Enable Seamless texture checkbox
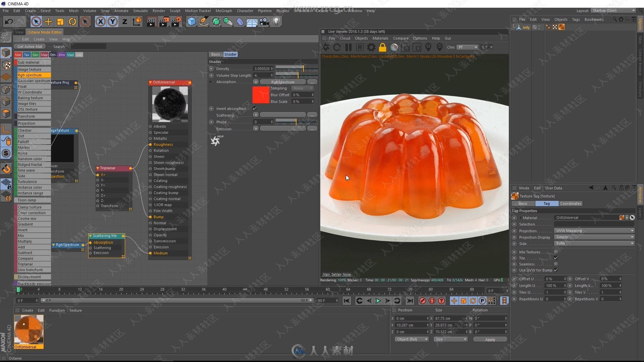The width and height of the screenshot is (644, 362). [556, 264]
